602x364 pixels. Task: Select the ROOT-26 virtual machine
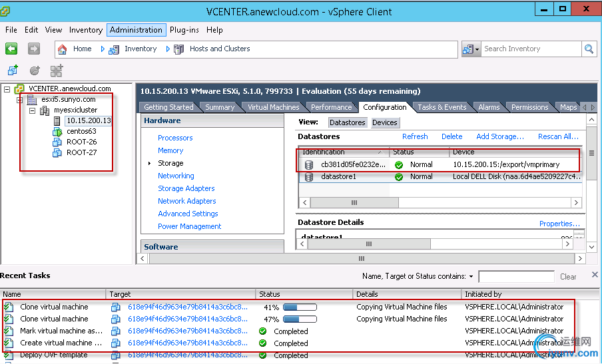point(81,142)
